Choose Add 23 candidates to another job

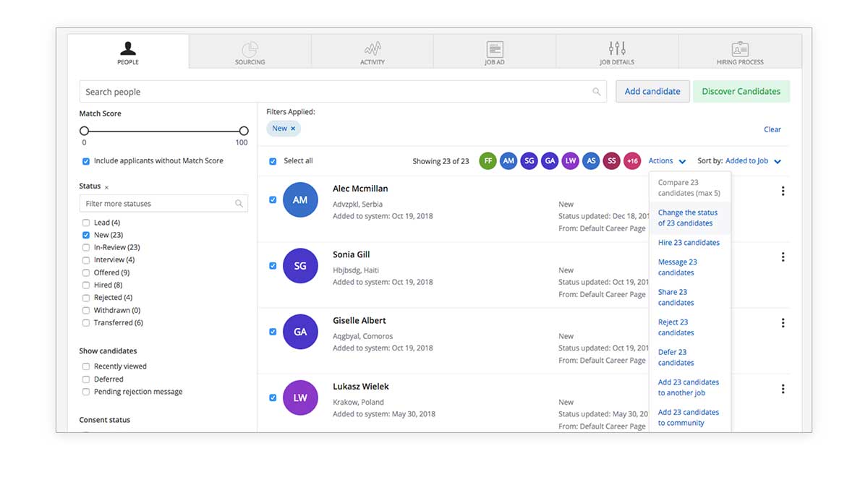[689, 387]
